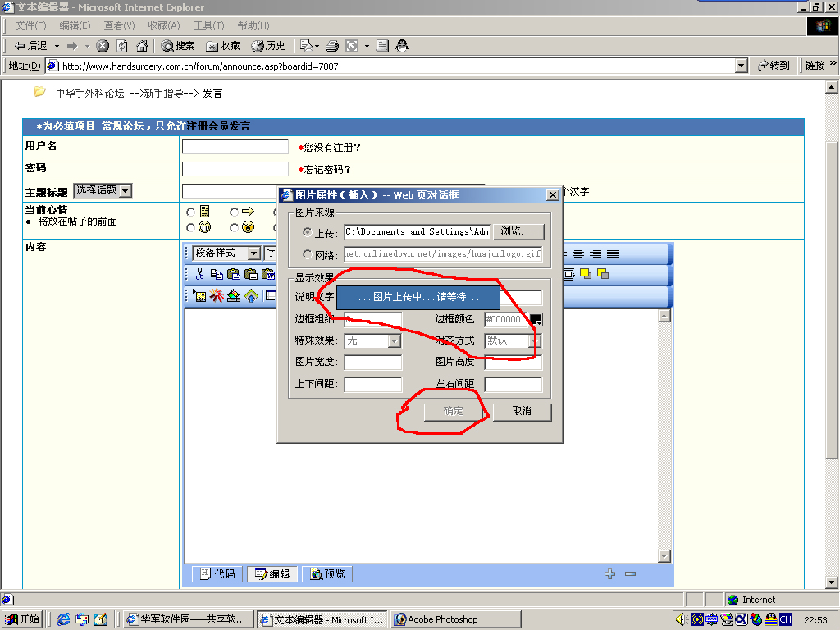This screenshot has height=630, width=840.
Task: Click the 忘记密码? link
Action: 327,169
